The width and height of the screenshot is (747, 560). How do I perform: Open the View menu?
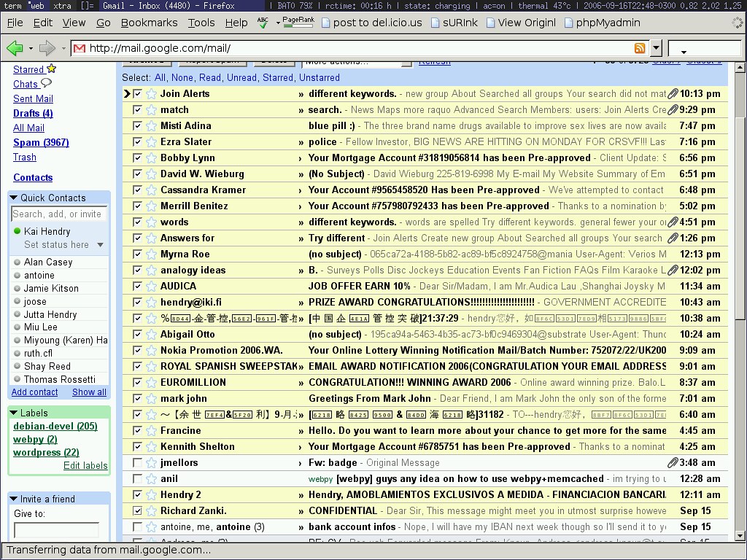tap(74, 23)
